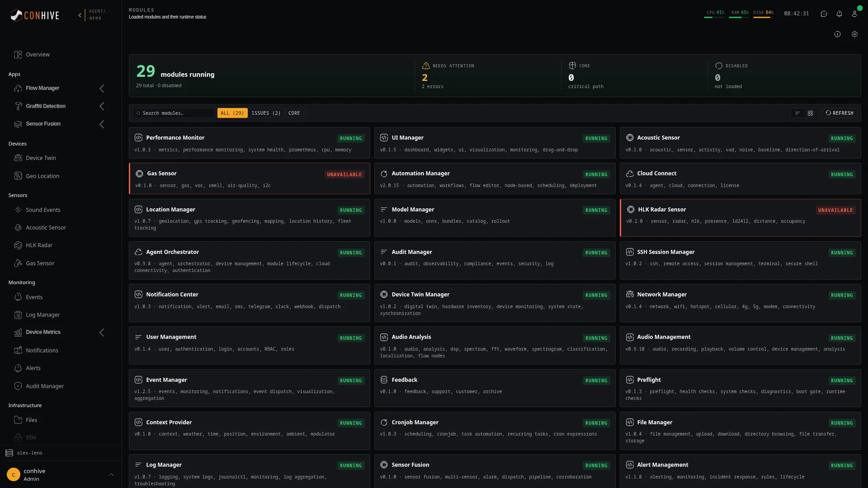Click the info icon below the header

[837, 34]
